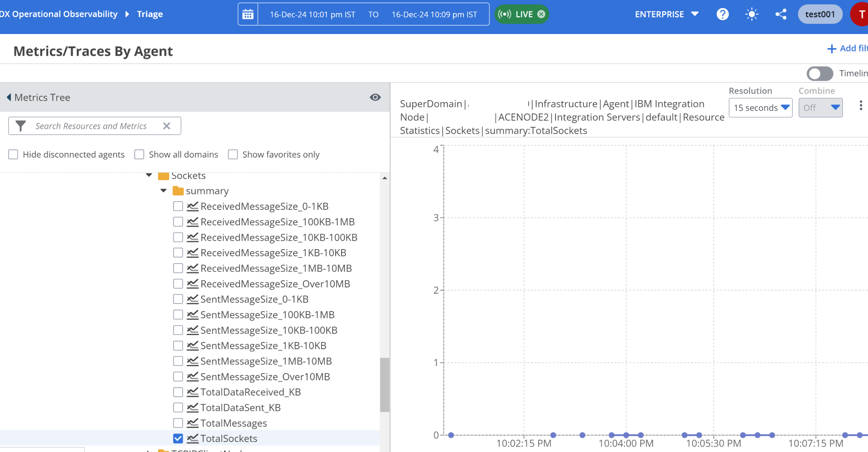Open chart three-dot options menu
Viewport: 868px width, 452px height.
(860, 105)
